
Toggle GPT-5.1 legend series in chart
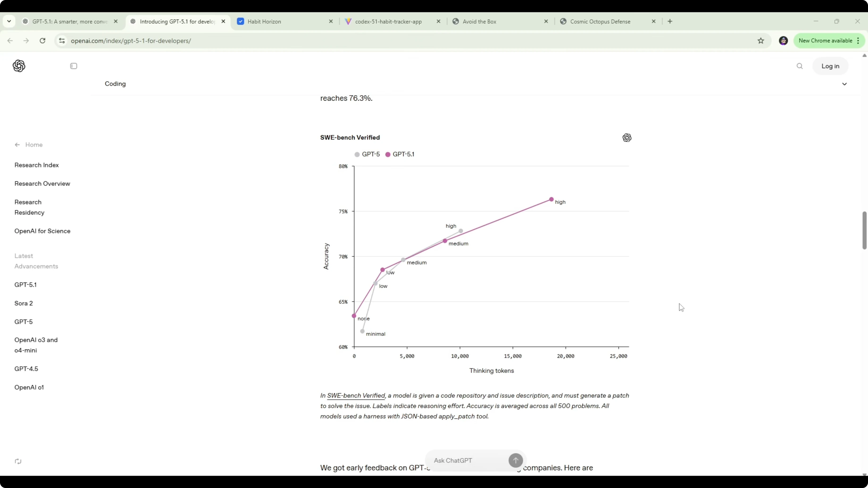[x=400, y=154]
